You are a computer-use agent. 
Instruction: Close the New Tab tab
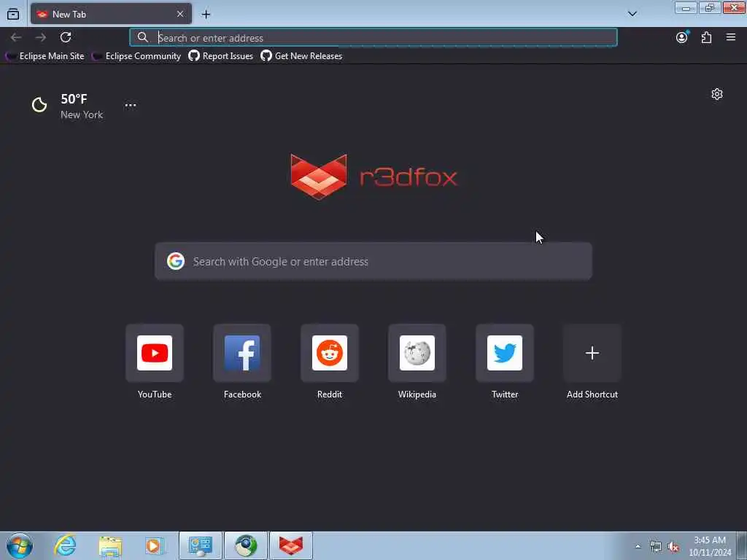[180, 14]
